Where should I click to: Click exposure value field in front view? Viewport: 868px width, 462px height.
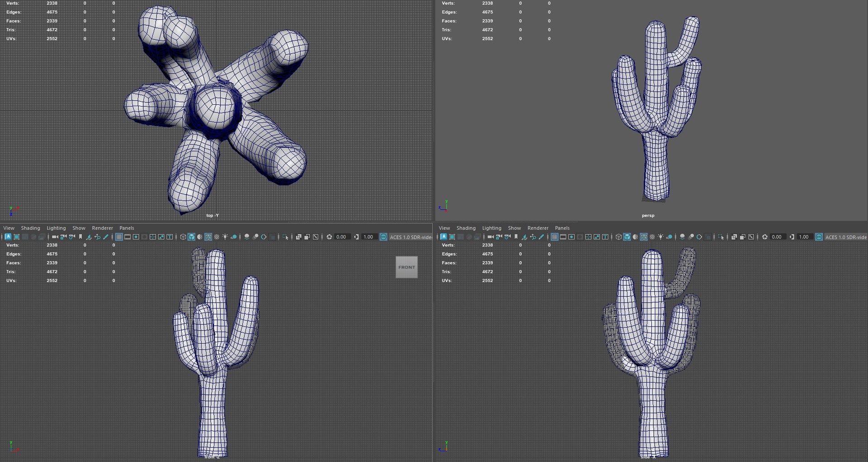point(342,237)
